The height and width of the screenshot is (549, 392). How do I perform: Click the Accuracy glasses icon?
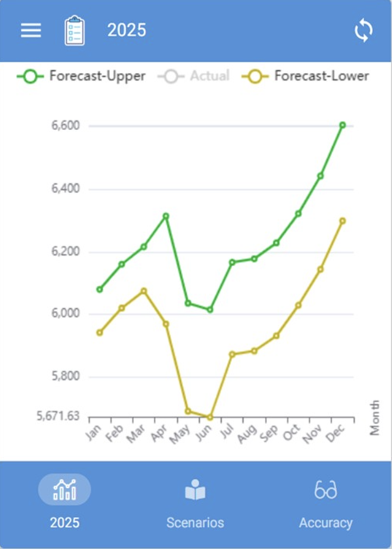point(325,490)
